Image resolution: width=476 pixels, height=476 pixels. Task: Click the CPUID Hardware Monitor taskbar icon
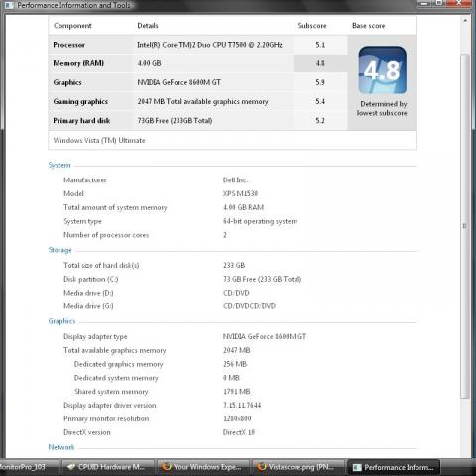[x=71, y=467]
